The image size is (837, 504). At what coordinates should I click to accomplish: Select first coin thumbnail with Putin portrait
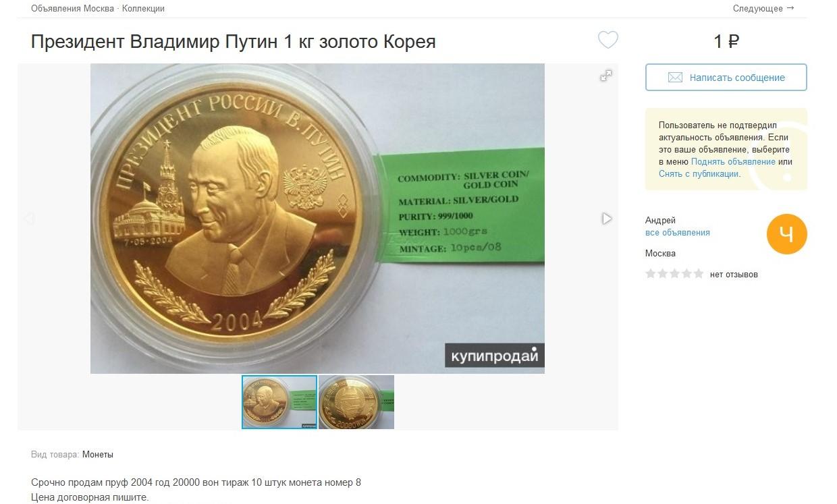pyautogui.click(x=279, y=402)
